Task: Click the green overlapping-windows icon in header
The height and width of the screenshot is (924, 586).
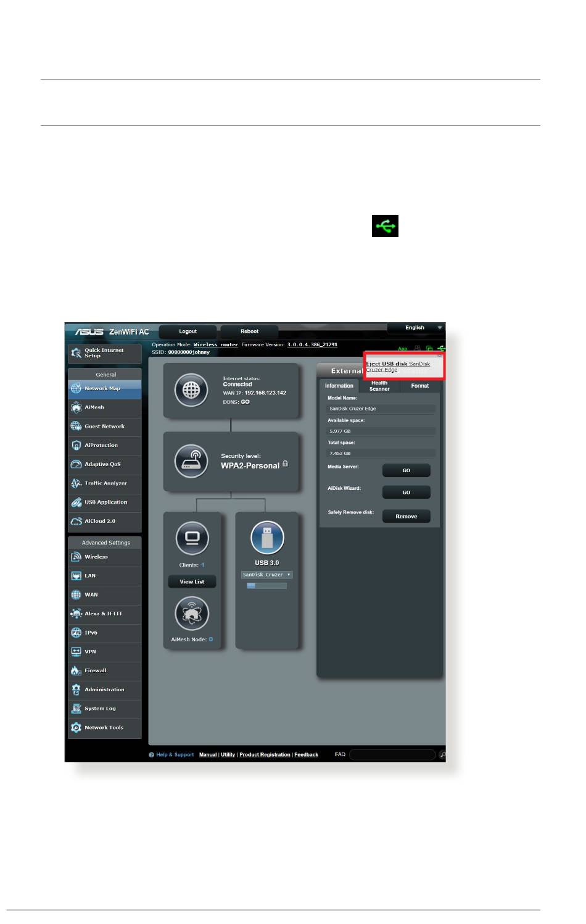Action: click(x=429, y=349)
